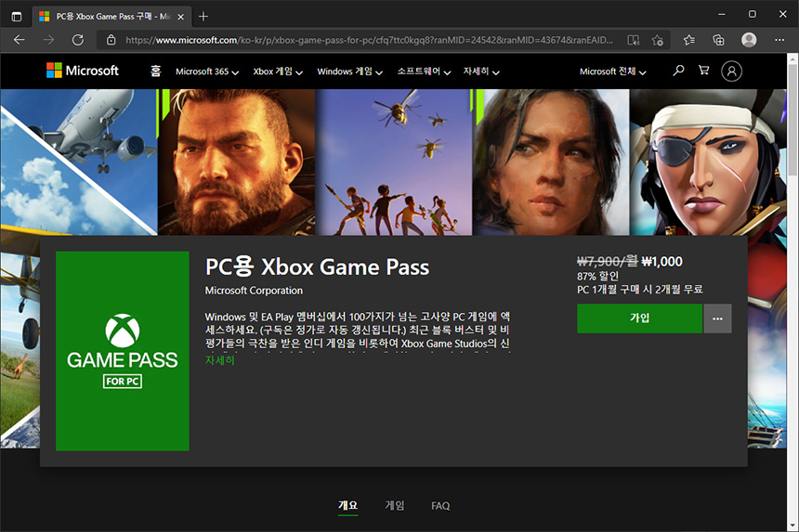Click the PC 1개월 구매 시 2개월 무료 text
The image size is (799, 532).
point(639,289)
